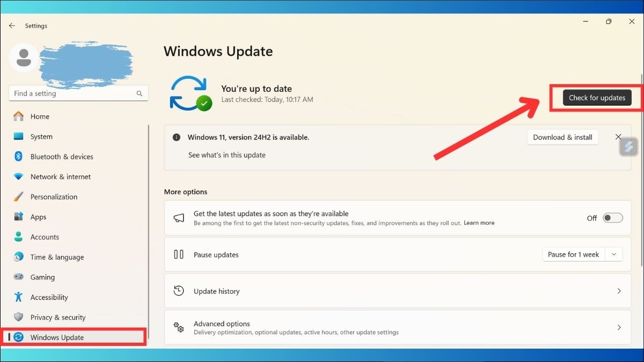This screenshot has height=362, width=644.
Task: Click the Advanced options gears icon
Action: [x=179, y=328]
